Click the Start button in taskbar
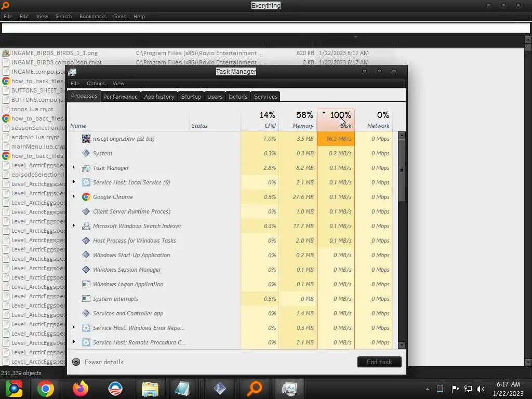532x399 pixels. pyautogui.click(x=14, y=389)
